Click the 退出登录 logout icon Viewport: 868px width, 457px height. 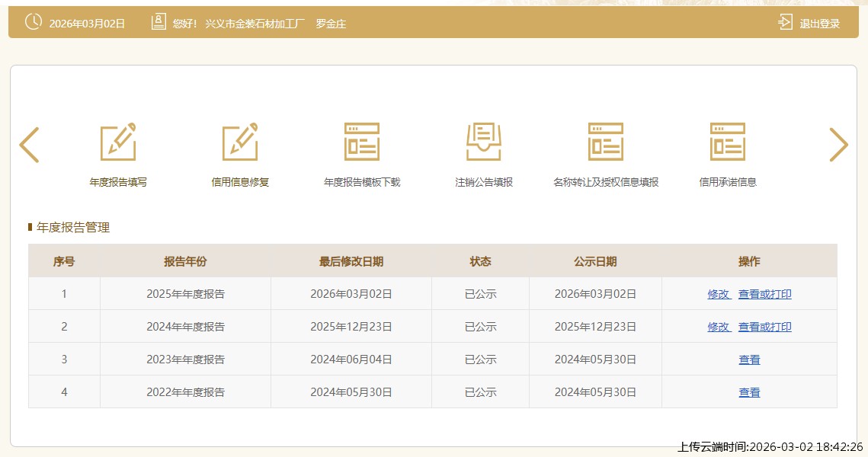(x=785, y=23)
